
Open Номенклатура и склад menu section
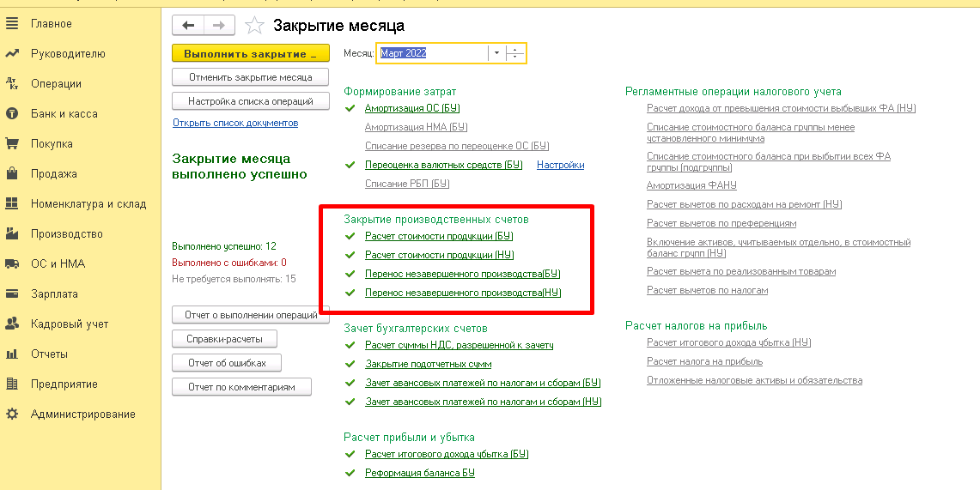point(88,204)
